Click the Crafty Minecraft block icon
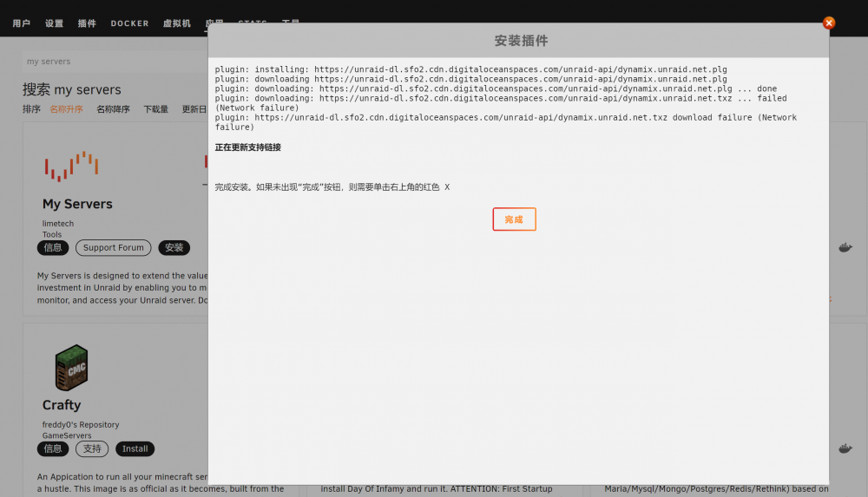Viewport: 868px width, 497px height. click(71, 368)
